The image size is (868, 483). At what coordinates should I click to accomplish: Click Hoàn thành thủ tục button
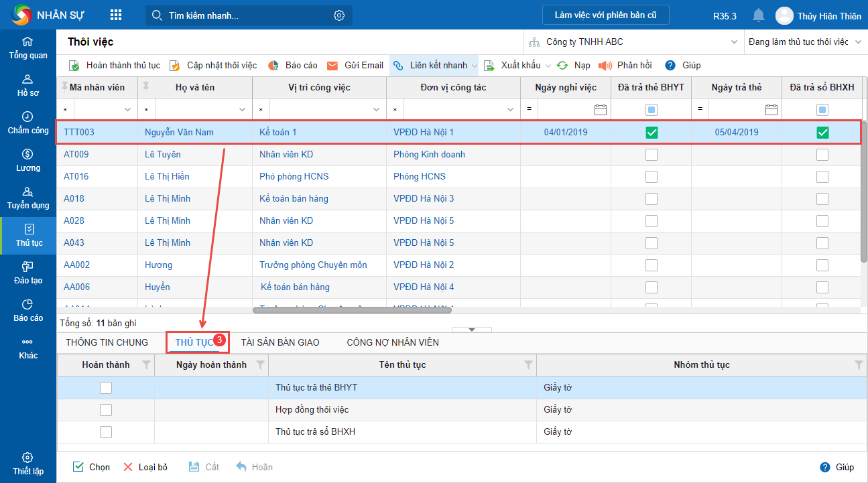pos(115,66)
